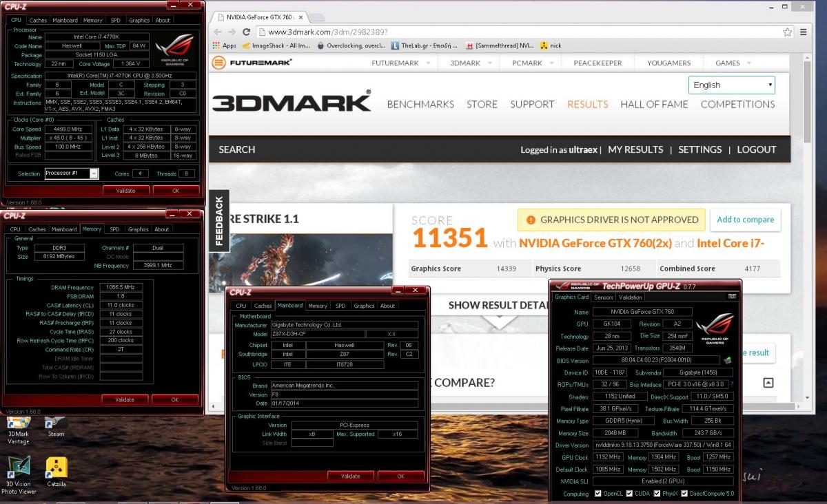
Task: Click Validate in the top CPU-Z window
Action: point(125,191)
